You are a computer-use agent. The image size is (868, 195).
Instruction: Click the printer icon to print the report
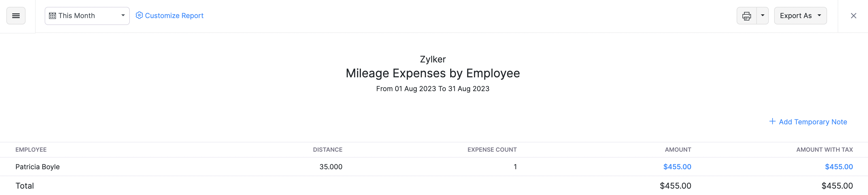747,15
